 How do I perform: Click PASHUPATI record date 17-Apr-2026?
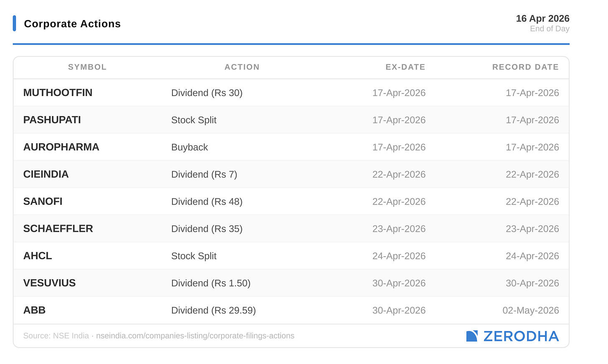(532, 120)
